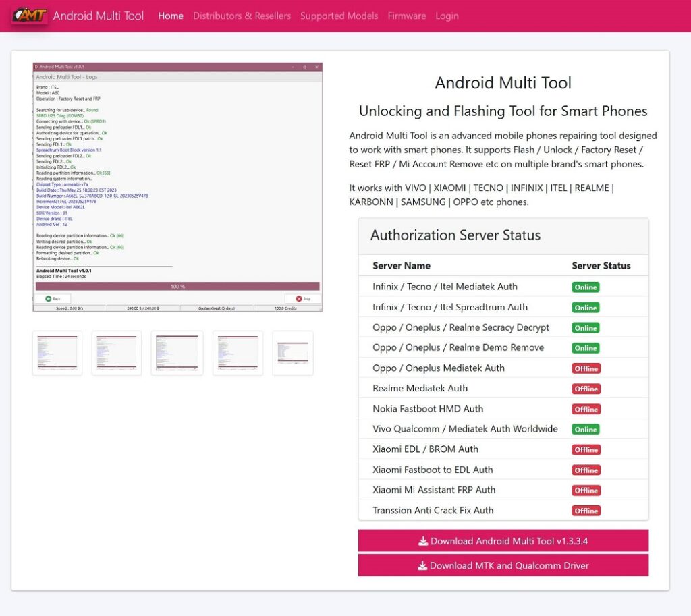Select the second screenshot thumbnail
The height and width of the screenshot is (616, 691).
pyautogui.click(x=116, y=353)
